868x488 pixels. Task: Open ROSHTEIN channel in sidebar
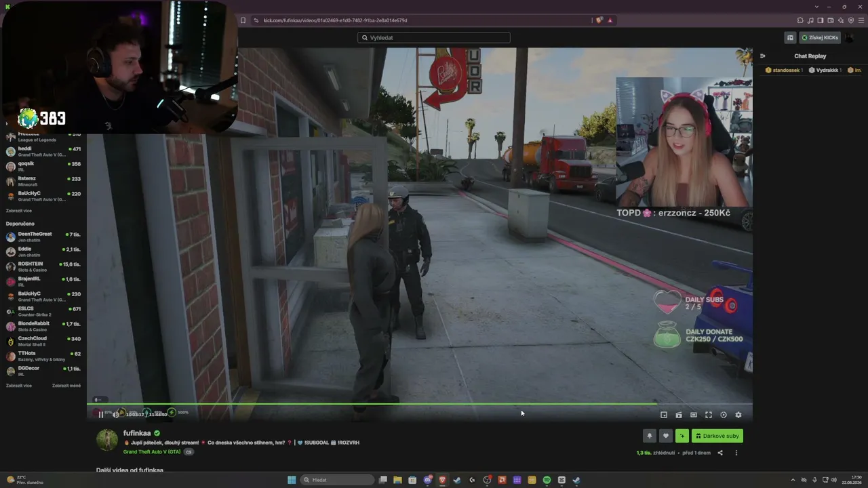click(x=43, y=266)
